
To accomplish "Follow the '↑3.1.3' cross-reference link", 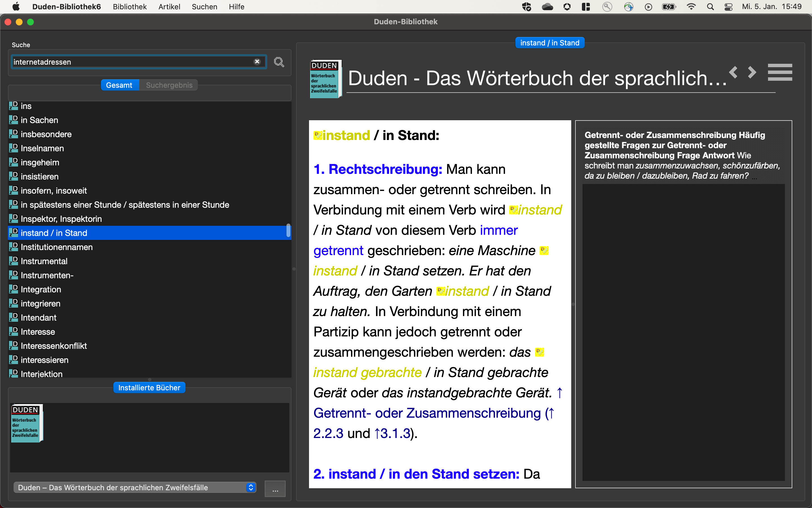I will 392,433.
